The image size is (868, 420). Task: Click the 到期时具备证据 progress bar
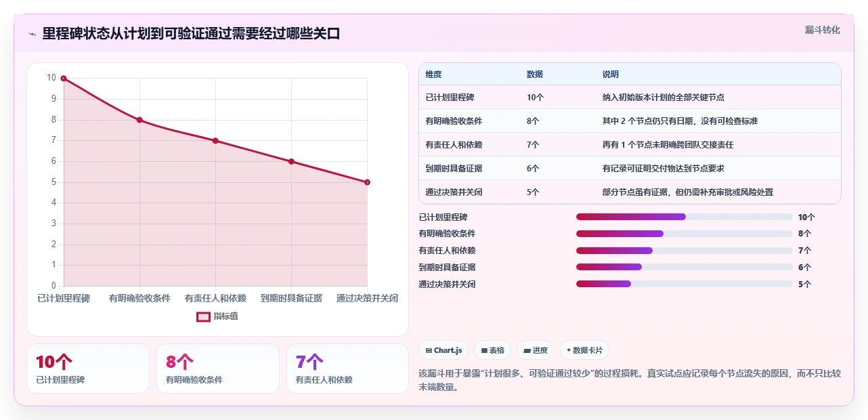click(684, 268)
